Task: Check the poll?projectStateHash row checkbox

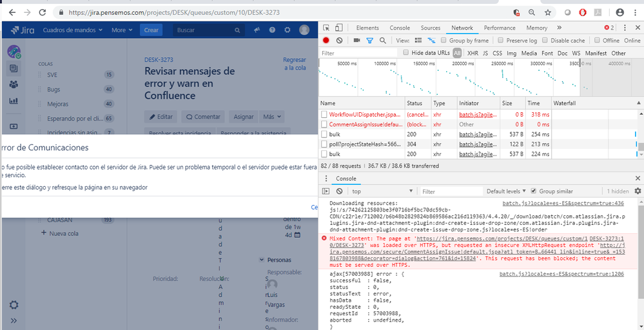Action: click(x=324, y=144)
